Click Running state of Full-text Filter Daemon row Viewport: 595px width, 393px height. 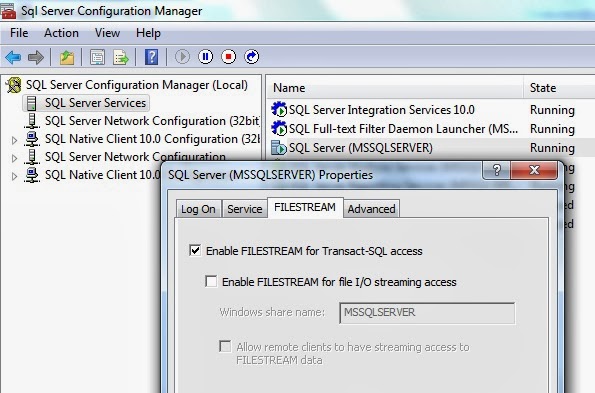(552, 129)
